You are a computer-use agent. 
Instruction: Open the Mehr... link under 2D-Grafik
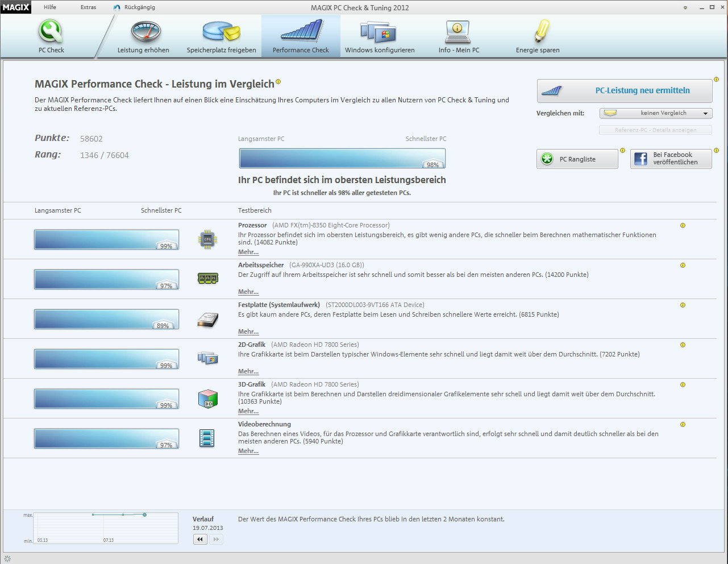[248, 371]
